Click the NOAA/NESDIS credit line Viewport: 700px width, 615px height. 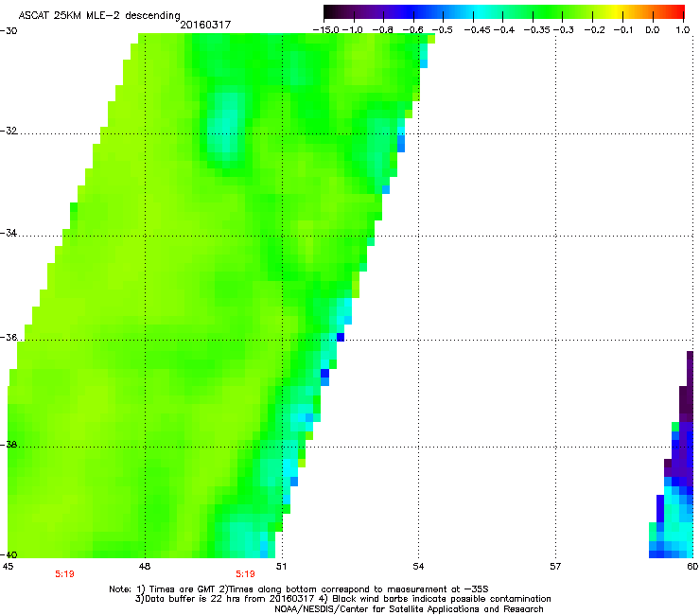[409, 609]
